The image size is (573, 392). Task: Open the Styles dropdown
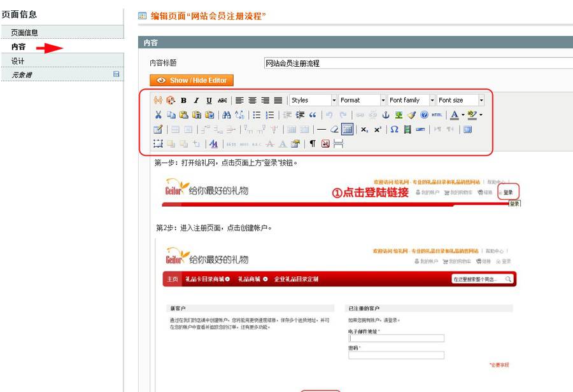[x=312, y=99]
